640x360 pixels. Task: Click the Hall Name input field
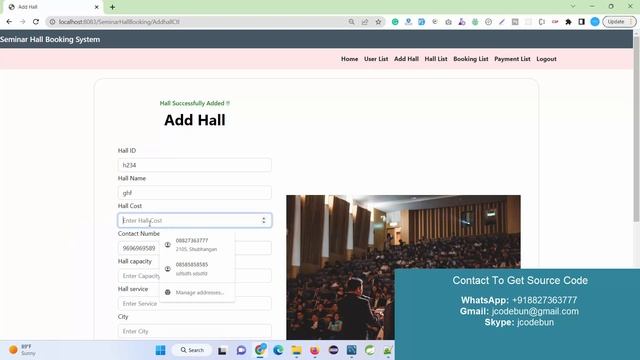(194, 193)
